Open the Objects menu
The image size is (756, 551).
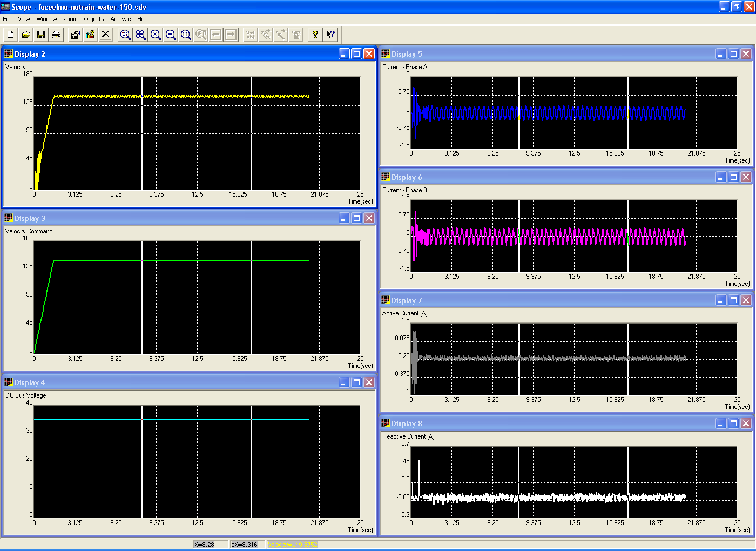coord(94,19)
